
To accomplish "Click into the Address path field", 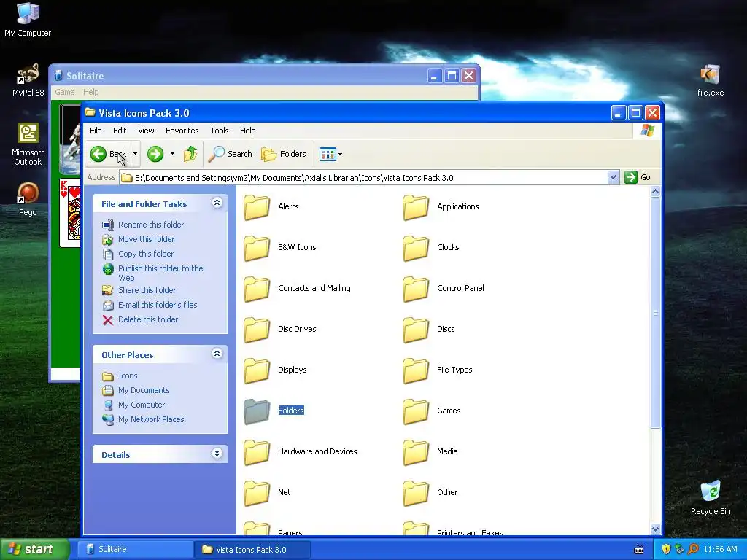I will pyautogui.click(x=364, y=178).
